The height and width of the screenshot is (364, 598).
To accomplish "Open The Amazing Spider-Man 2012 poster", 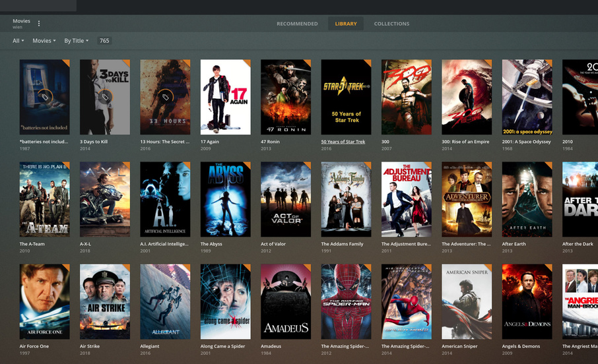I will pos(346,301).
